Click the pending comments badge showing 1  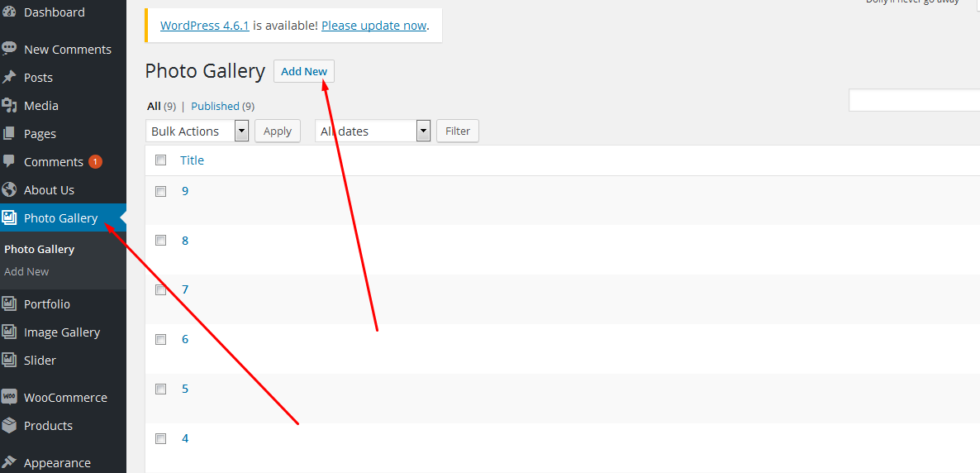[x=95, y=162]
